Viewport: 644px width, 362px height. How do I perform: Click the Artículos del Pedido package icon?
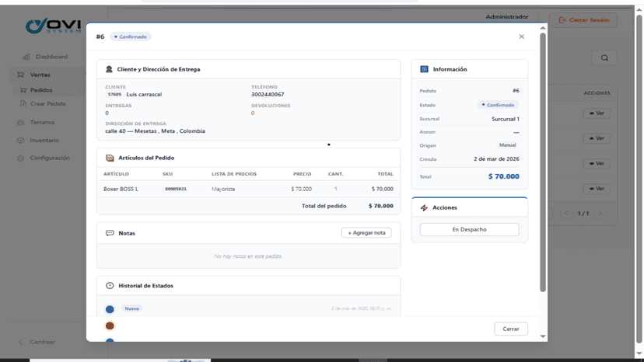110,158
